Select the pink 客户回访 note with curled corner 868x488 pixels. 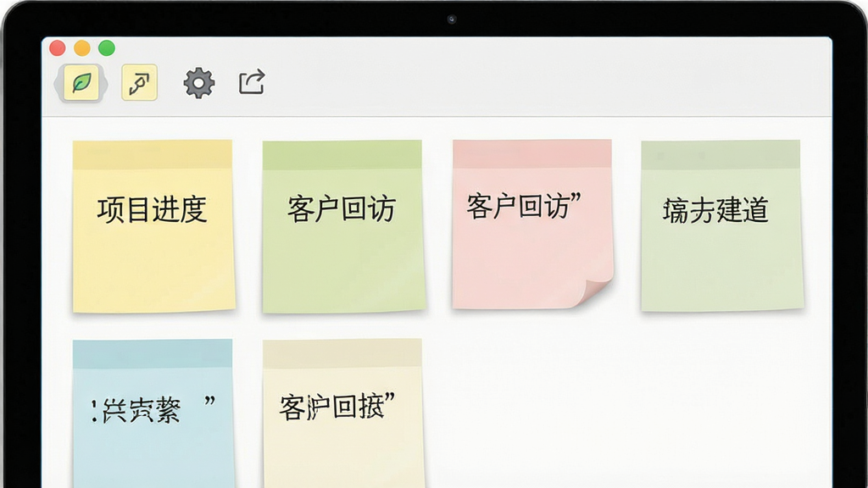click(x=532, y=224)
